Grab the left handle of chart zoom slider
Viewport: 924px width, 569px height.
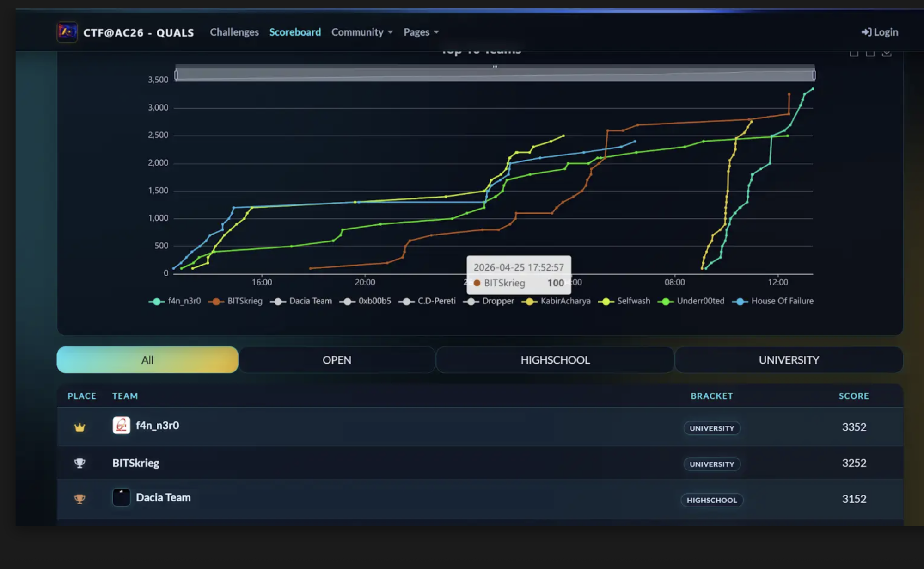pos(176,75)
